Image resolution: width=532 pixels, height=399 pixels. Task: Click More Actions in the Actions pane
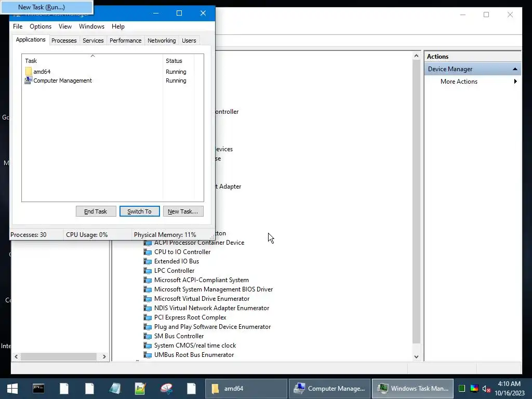coord(459,82)
